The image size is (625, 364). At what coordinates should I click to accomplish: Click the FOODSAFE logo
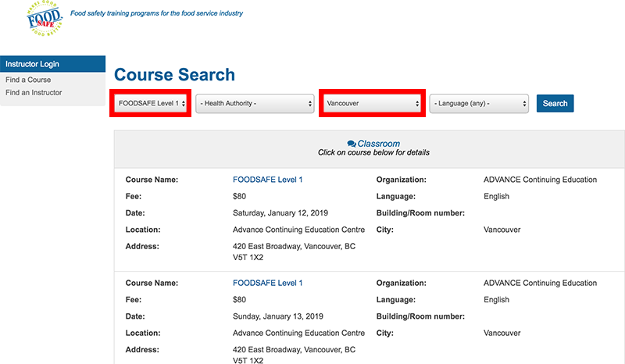(46, 20)
